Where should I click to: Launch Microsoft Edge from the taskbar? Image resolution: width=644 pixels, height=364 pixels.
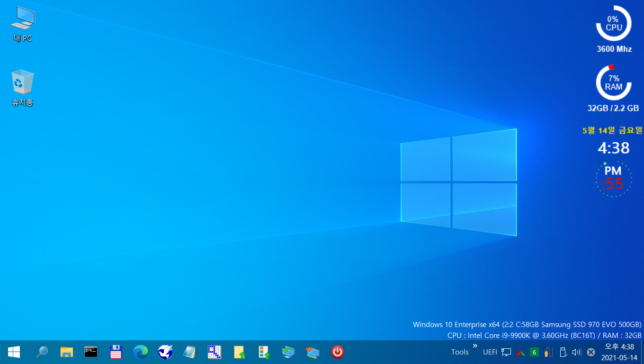pos(140,352)
